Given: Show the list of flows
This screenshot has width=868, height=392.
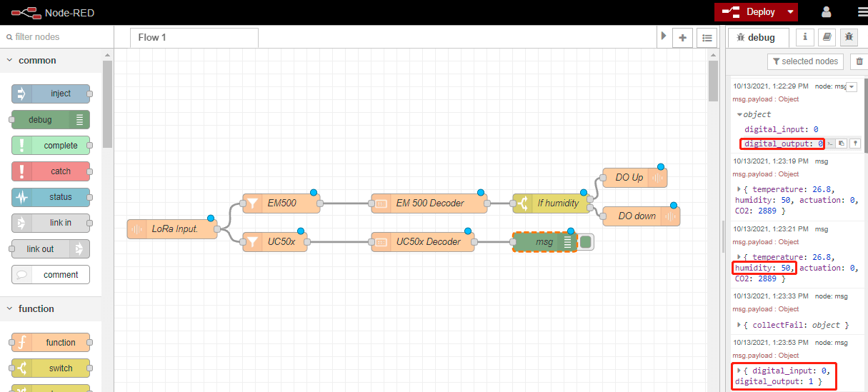Looking at the screenshot, I should [707, 38].
